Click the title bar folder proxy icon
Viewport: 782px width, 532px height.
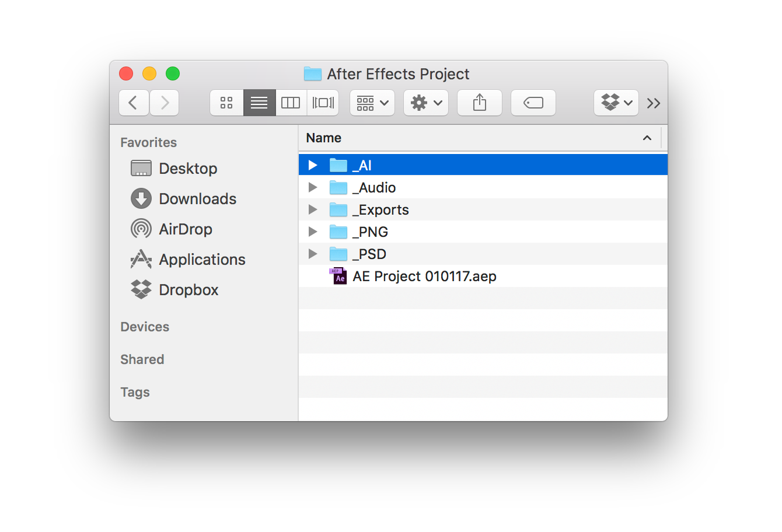pos(313,74)
